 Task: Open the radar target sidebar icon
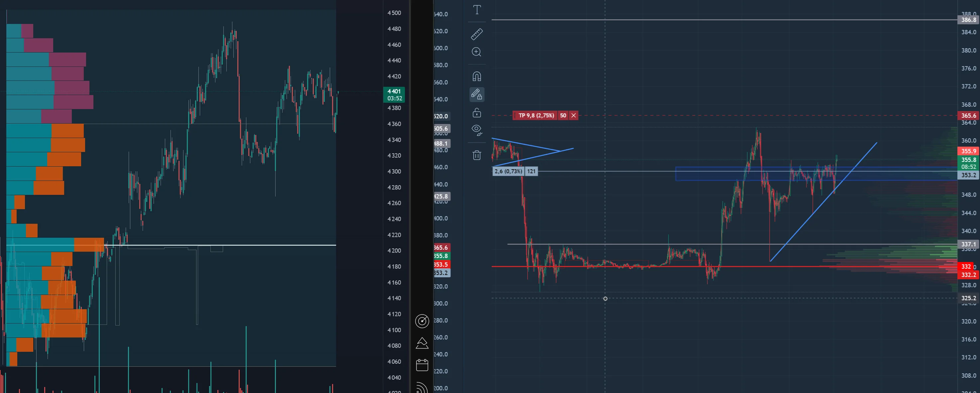pyautogui.click(x=422, y=321)
